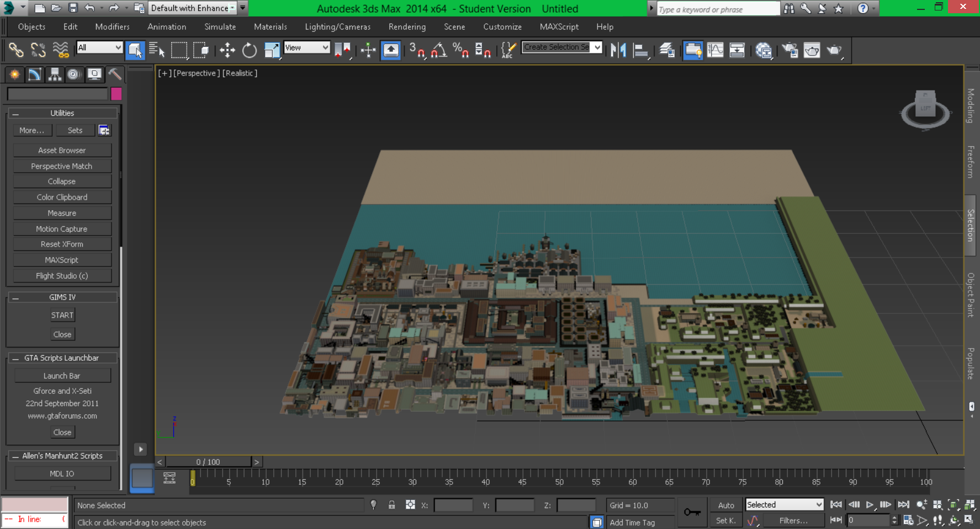Open Display command panel tab
The height and width of the screenshot is (529, 980).
coord(94,74)
